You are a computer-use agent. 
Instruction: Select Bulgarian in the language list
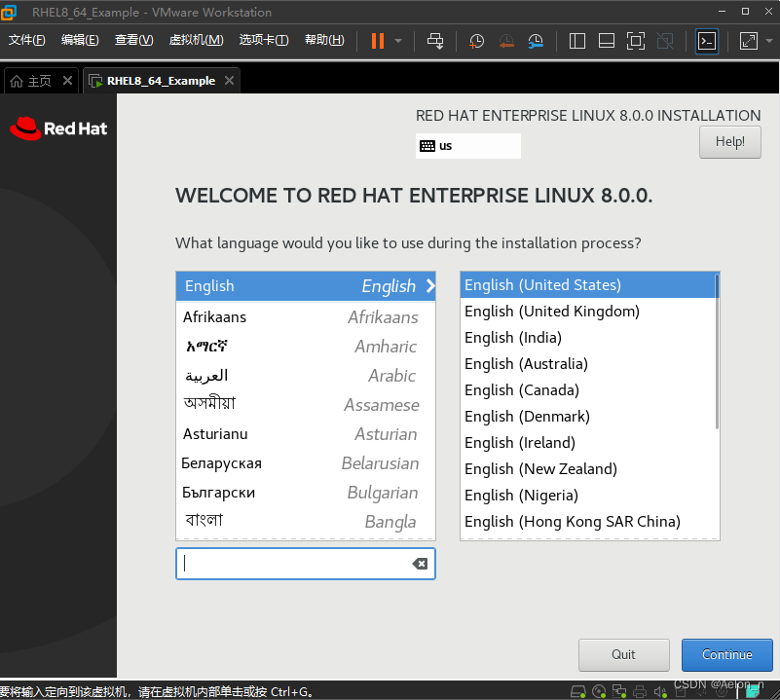306,493
